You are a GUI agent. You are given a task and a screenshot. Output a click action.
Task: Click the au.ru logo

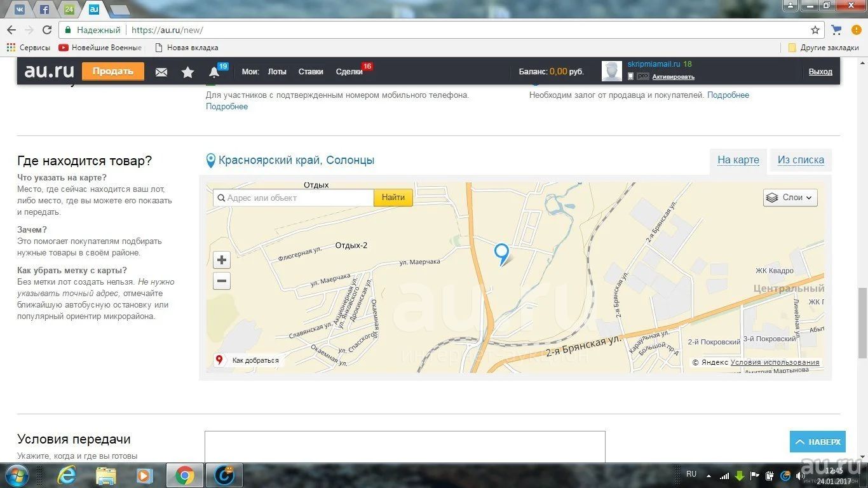click(x=49, y=71)
